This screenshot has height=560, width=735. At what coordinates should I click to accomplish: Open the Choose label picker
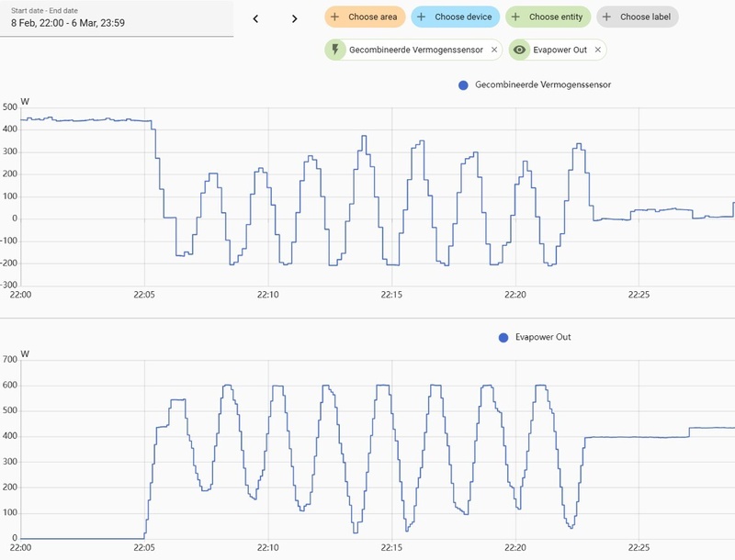638,17
